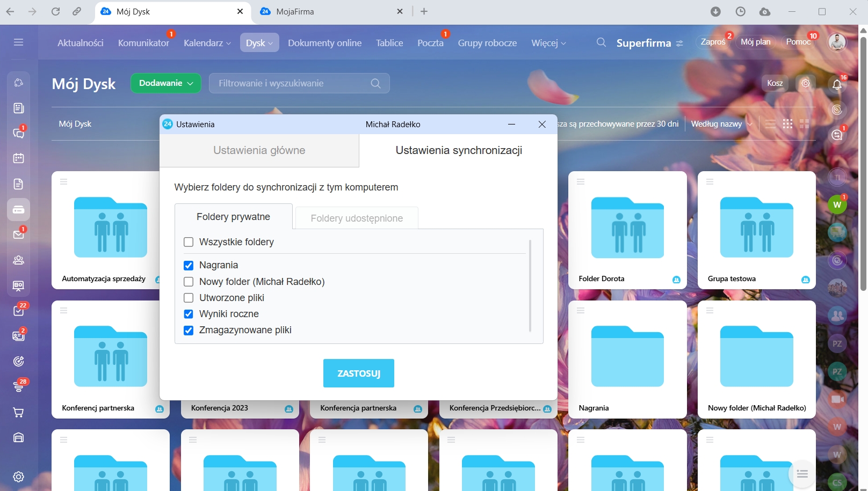Expand the Kalendarz dropdown menu
The height and width of the screenshot is (491, 868).
point(207,43)
